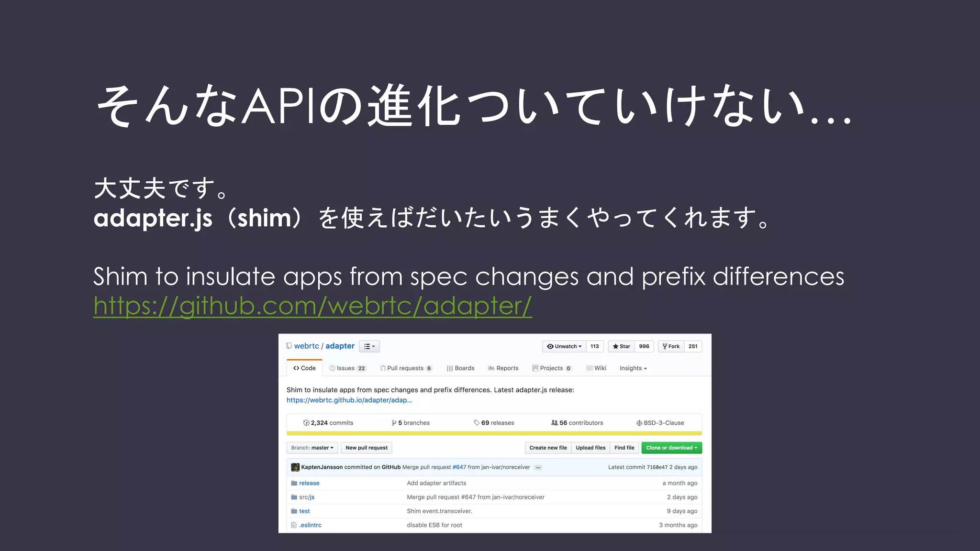Image resolution: width=980 pixels, height=551 pixels.
Task: Open the 'Add adapter artifacts' commit message
Action: coord(436,483)
